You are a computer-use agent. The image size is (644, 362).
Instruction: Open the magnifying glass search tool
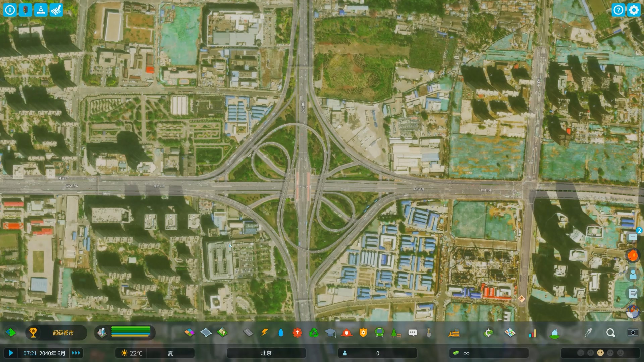click(611, 333)
